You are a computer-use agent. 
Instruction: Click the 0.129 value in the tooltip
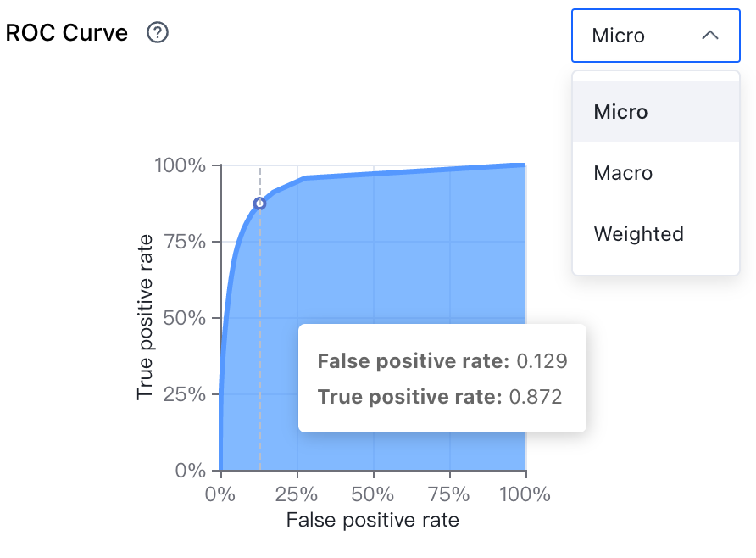click(542, 361)
